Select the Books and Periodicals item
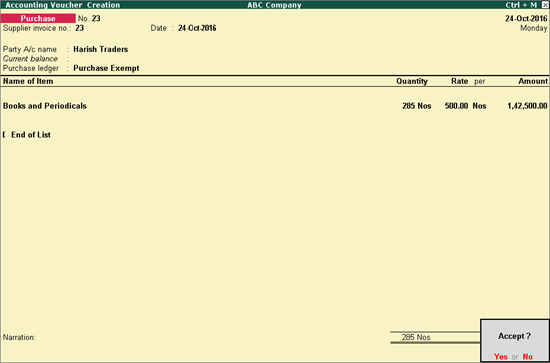The width and height of the screenshot is (550, 363). 45,106
